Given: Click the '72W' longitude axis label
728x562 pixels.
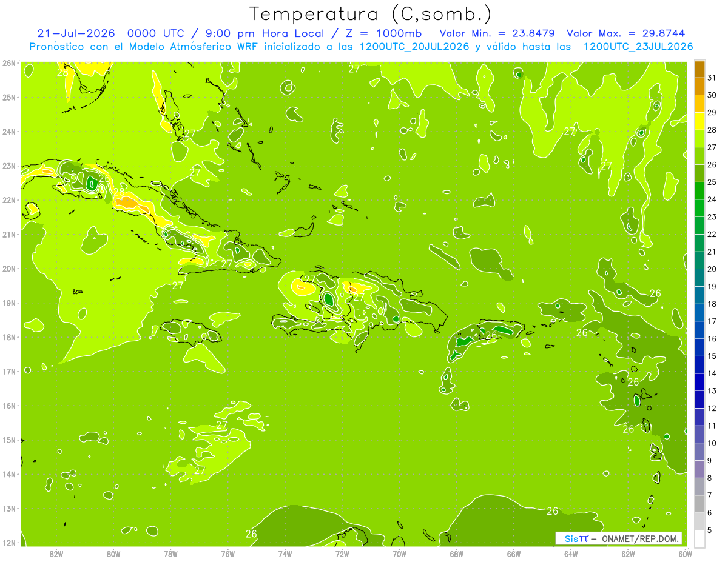Looking at the screenshot, I should [x=342, y=554].
